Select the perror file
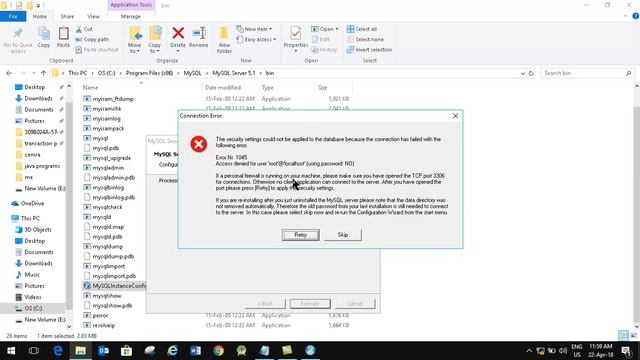The image size is (640, 360). 100,316
